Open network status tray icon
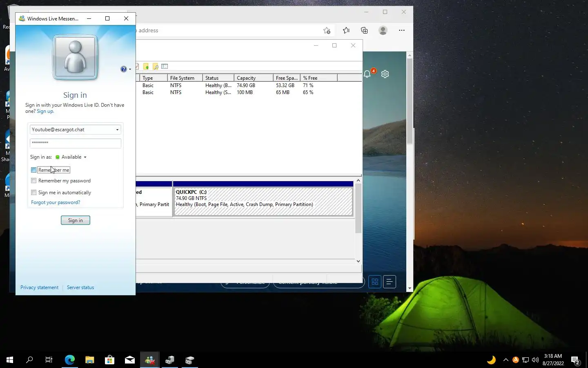This screenshot has width=588, height=368. [526, 360]
